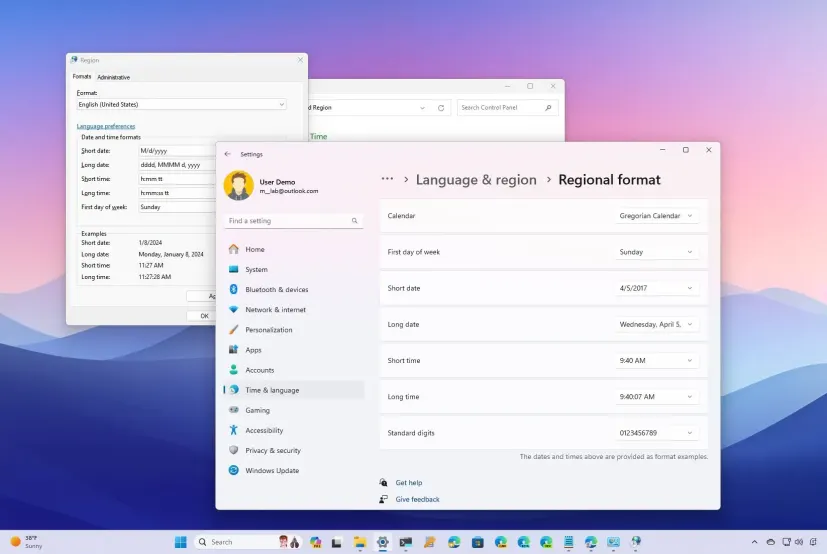Open the Standard digits dropdown
This screenshot has width=827, height=554.
[657, 433]
